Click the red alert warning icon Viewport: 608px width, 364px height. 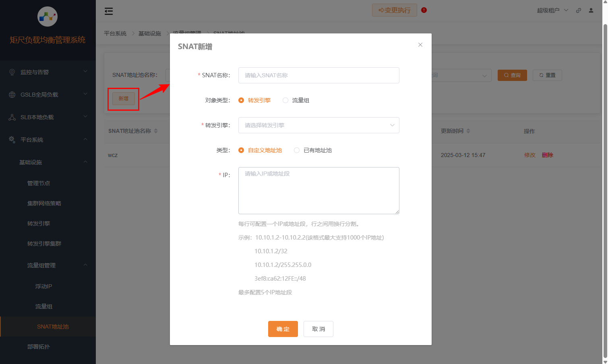coord(424,10)
